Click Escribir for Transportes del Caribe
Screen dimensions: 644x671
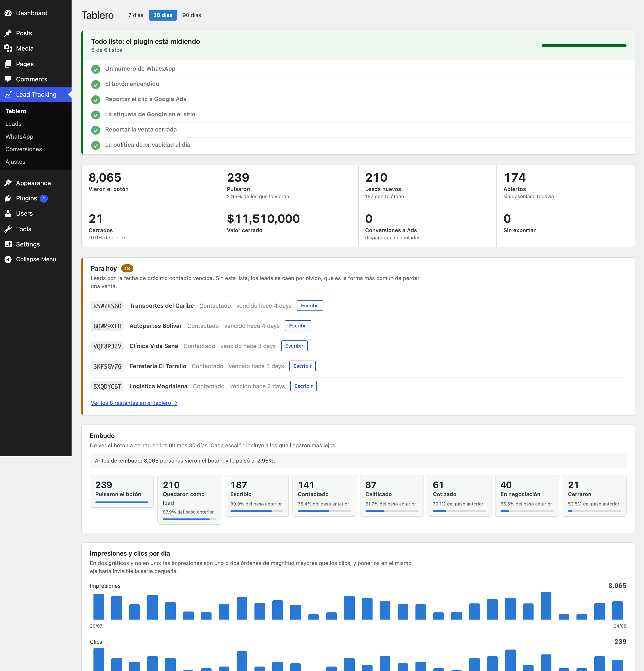310,305
